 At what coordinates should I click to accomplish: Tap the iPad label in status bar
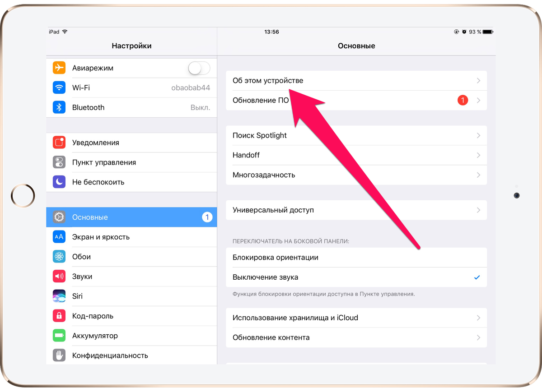(54, 32)
